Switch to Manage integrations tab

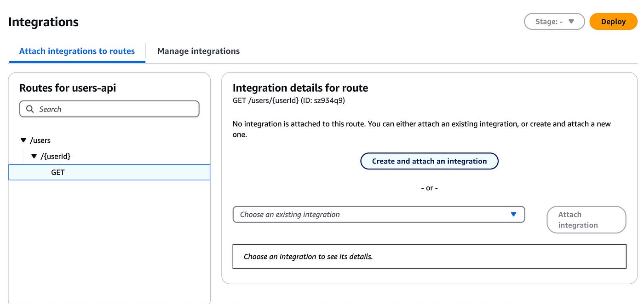pyautogui.click(x=198, y=51)
